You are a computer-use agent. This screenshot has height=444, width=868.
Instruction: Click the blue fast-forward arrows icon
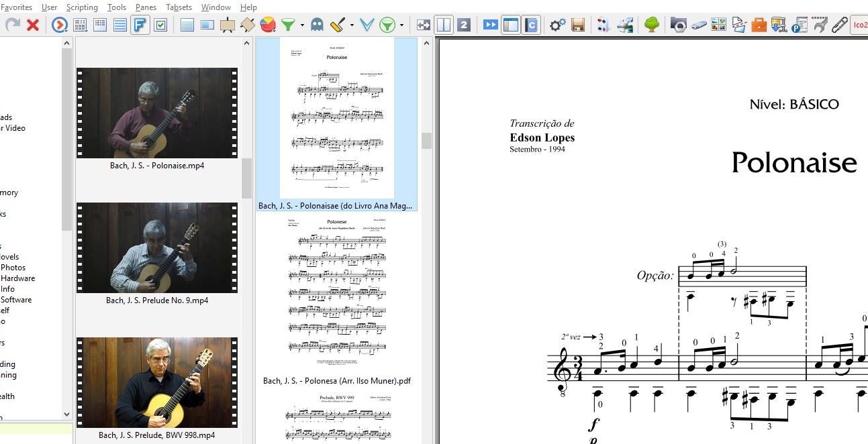pyautogui.click(x=491, y=25)
